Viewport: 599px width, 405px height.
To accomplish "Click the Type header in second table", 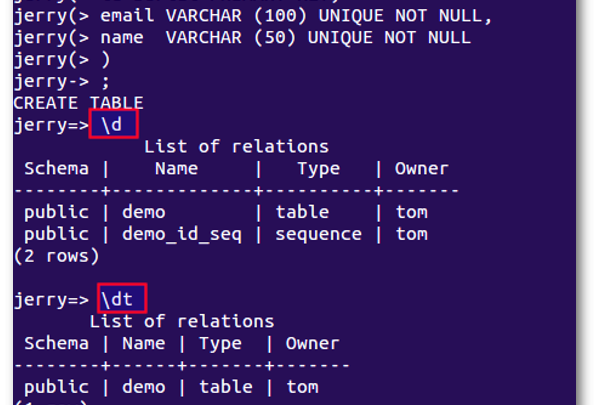I will [x=220, y=343].
